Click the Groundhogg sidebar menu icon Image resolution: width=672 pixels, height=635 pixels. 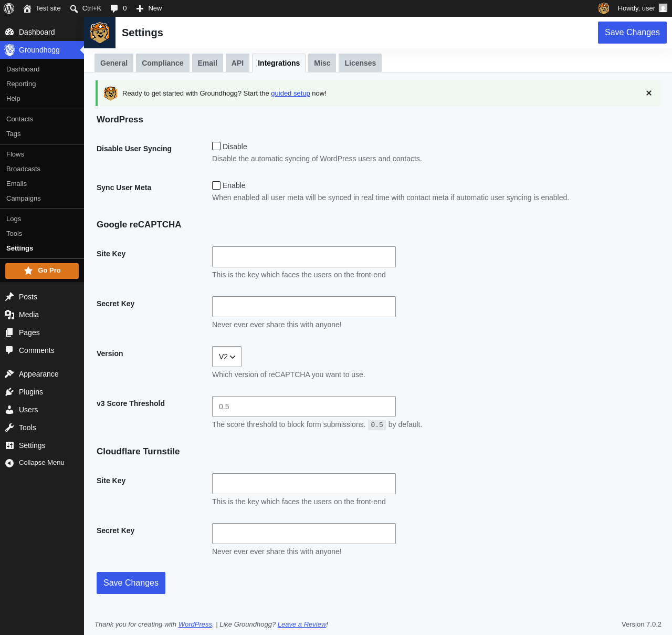[9, 50]
